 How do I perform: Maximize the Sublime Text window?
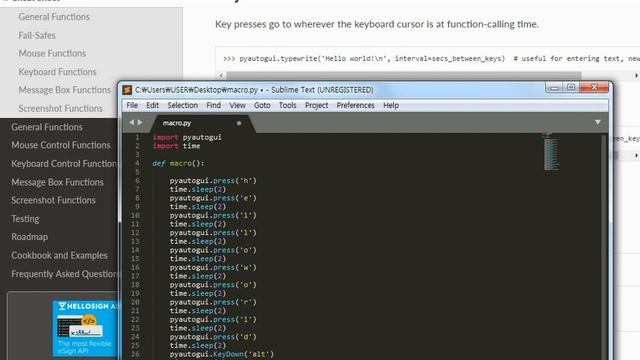click(571, 88)
